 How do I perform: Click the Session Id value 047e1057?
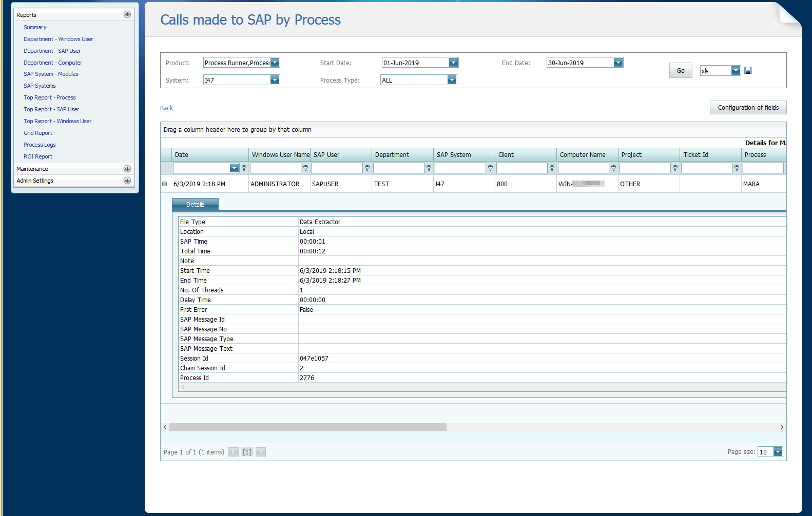[314, 358]
